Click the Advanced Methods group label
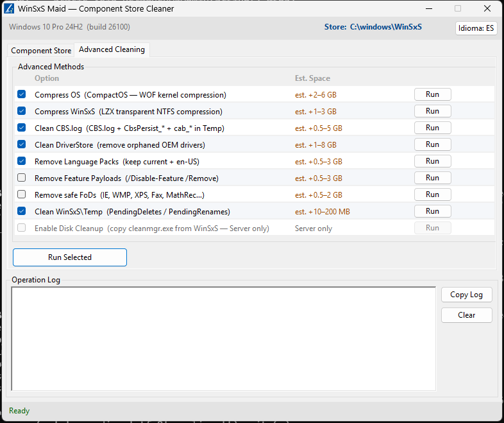Image resolution: width=504 pixels, height=423 pixels. 51,67
